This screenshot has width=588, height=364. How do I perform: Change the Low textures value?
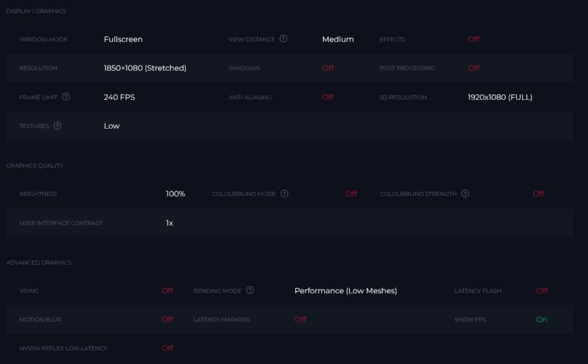pos(112,126)
